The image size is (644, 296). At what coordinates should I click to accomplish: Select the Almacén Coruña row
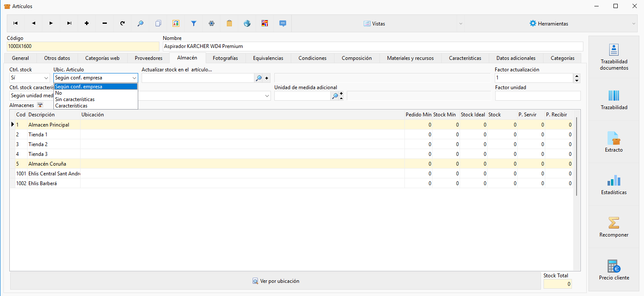tap(291, 164)
